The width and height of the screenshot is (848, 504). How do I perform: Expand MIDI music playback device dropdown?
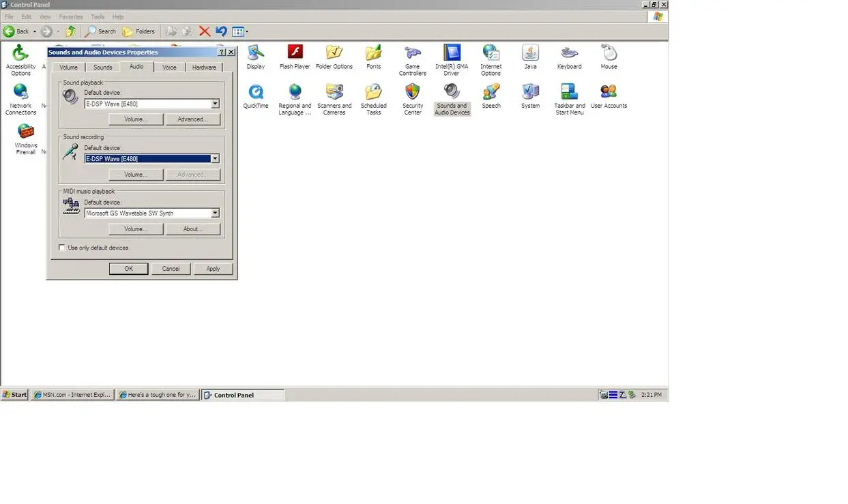tap(215, 213)
